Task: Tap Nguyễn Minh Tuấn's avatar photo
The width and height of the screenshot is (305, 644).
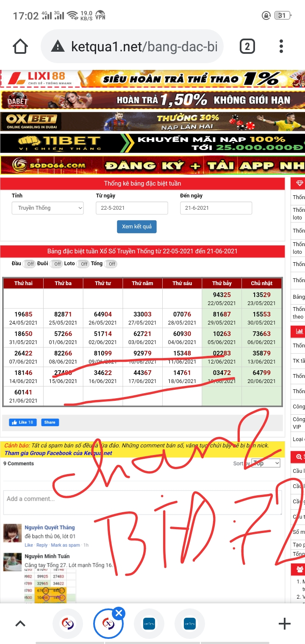Action: (x=12, y=562)
